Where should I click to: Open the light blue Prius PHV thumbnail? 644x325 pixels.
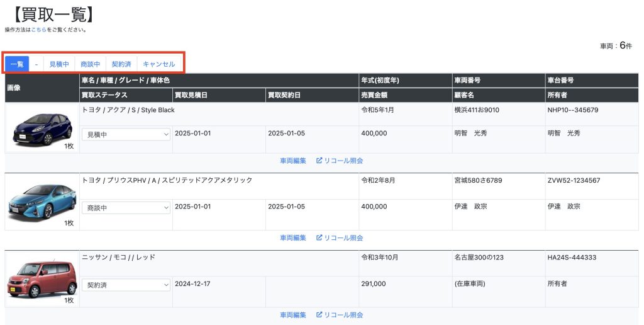pyautogui.click(x=42, y=202)
